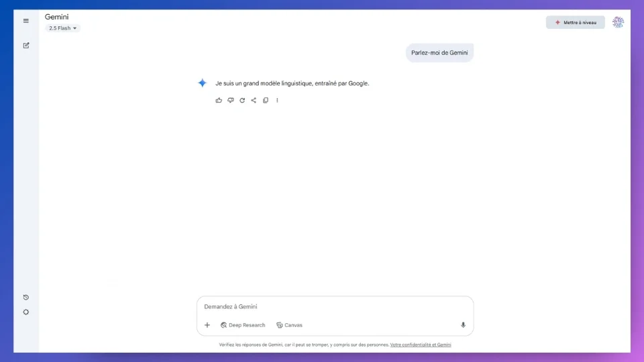Open the activity history icon in the sidebar
Screen dimensions: 644x362
[x=26, y=297]
